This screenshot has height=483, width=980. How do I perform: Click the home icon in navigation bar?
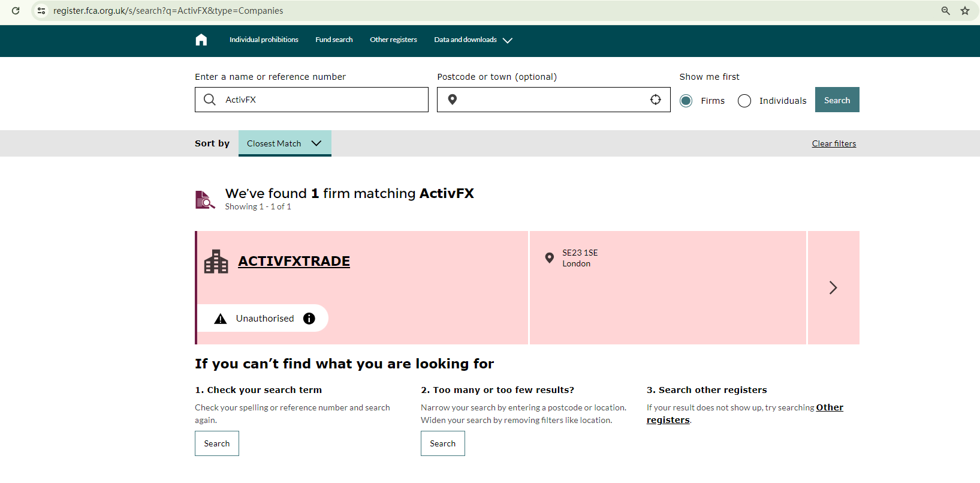click(201, 40)
